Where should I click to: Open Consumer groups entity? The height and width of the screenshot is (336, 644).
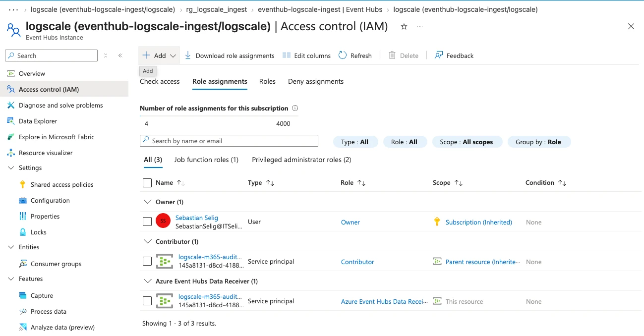(56, 264)
